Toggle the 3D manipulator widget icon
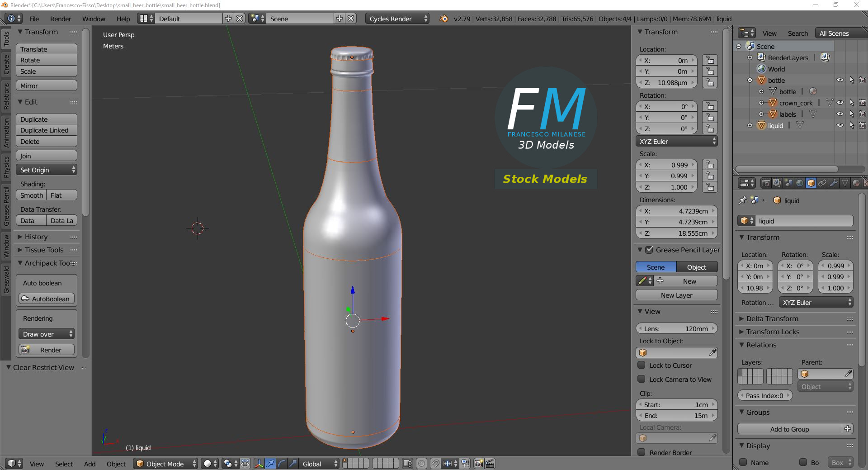 tap(259, 463)
